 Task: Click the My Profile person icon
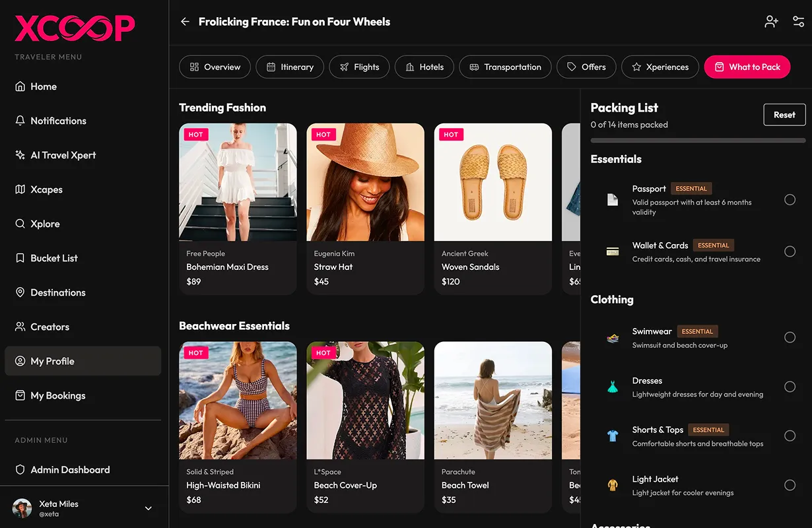click(x=20, y=361)
